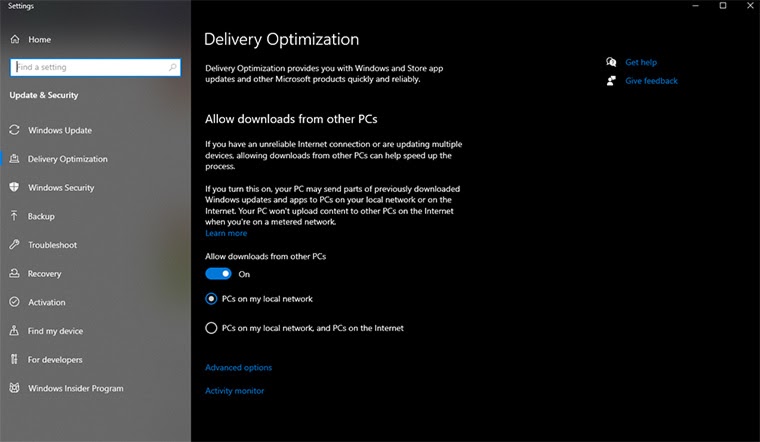Go to For developers page
The width and height of the screenshot is (760, 442).
(55, 360)
